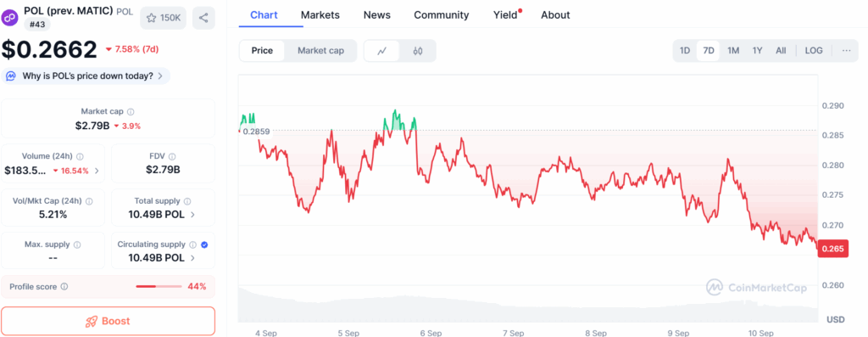
Task: Click the Boost button
Action: coord(108,321)
